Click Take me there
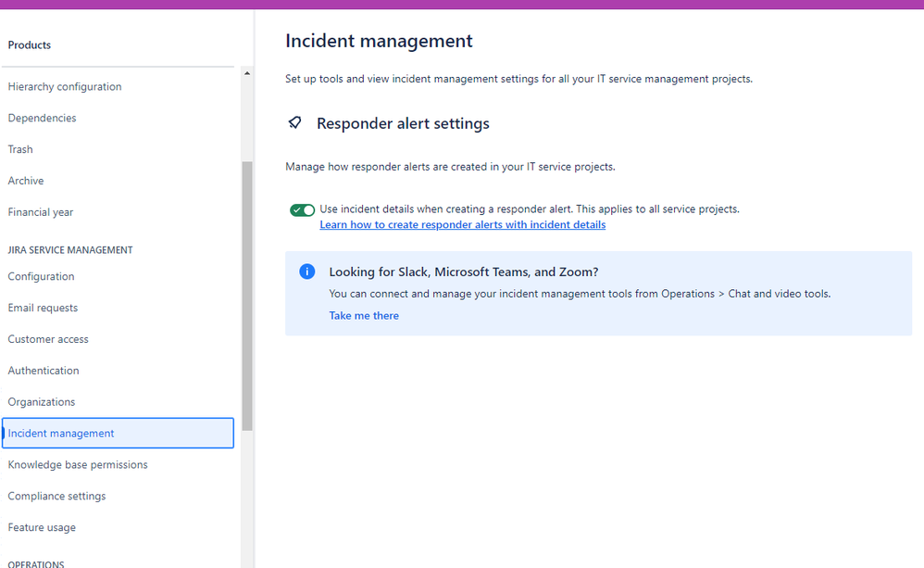 point(363,315)
